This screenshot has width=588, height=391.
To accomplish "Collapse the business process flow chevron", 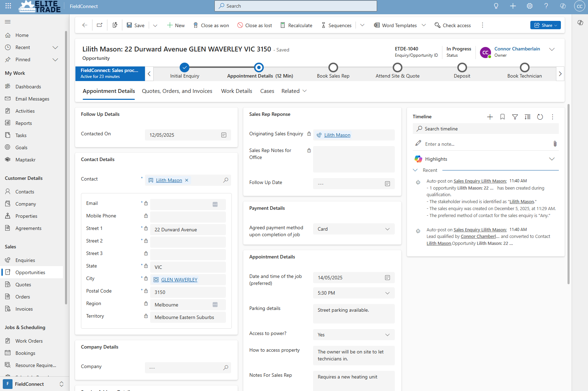I will pyautogui.click(x=149, y=74).
